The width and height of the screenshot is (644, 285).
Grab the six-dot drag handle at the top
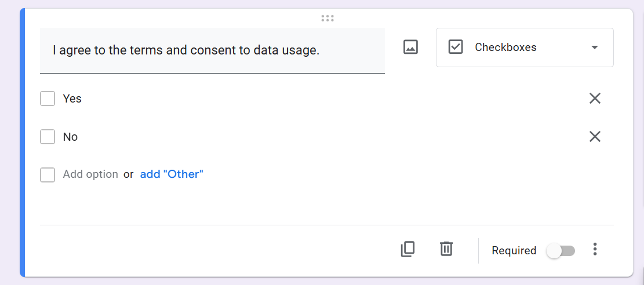(x=328, y=19)
